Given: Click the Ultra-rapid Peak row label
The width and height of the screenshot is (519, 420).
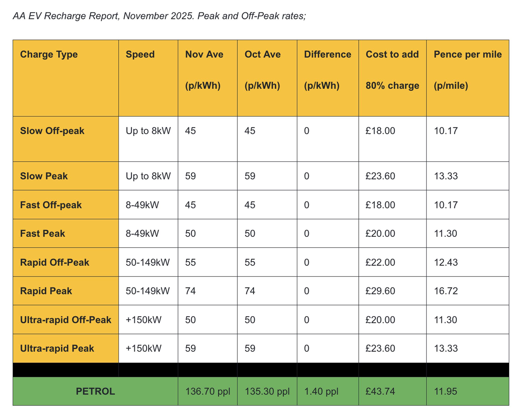Looking at the screenshot, I should point(57,348).
